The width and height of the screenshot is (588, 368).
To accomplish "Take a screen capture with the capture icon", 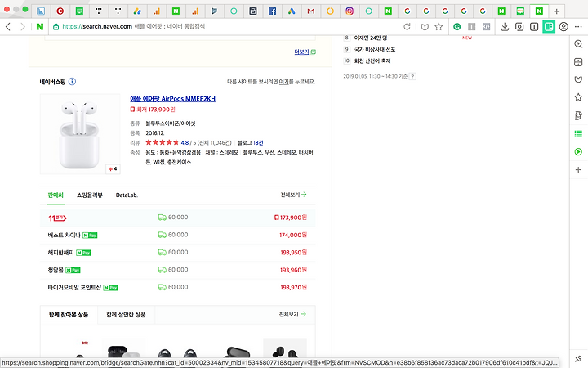I will click(519, 27).
